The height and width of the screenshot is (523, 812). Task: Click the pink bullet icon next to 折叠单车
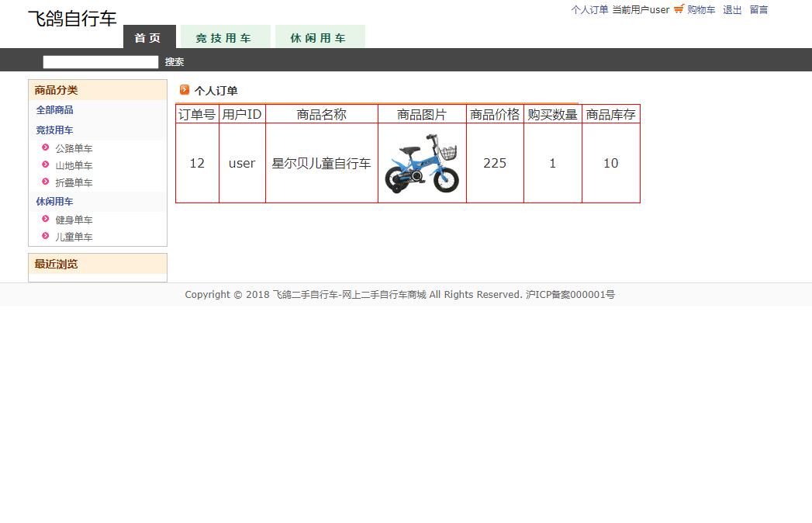coord(46,182)
